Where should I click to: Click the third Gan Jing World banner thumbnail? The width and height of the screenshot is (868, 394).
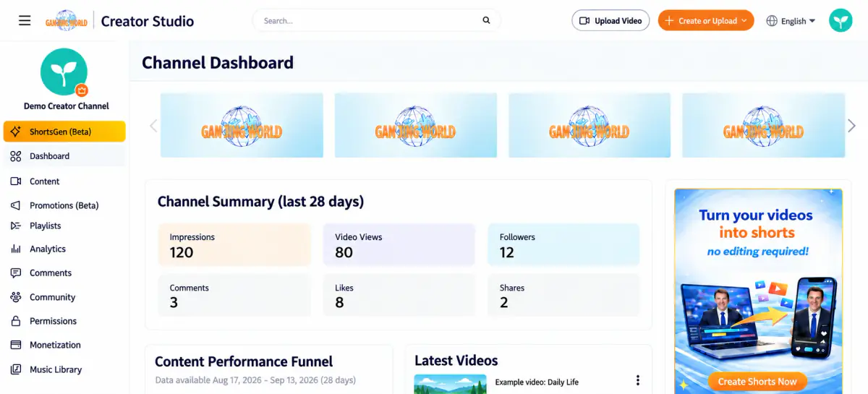click(x=590, y=126)
